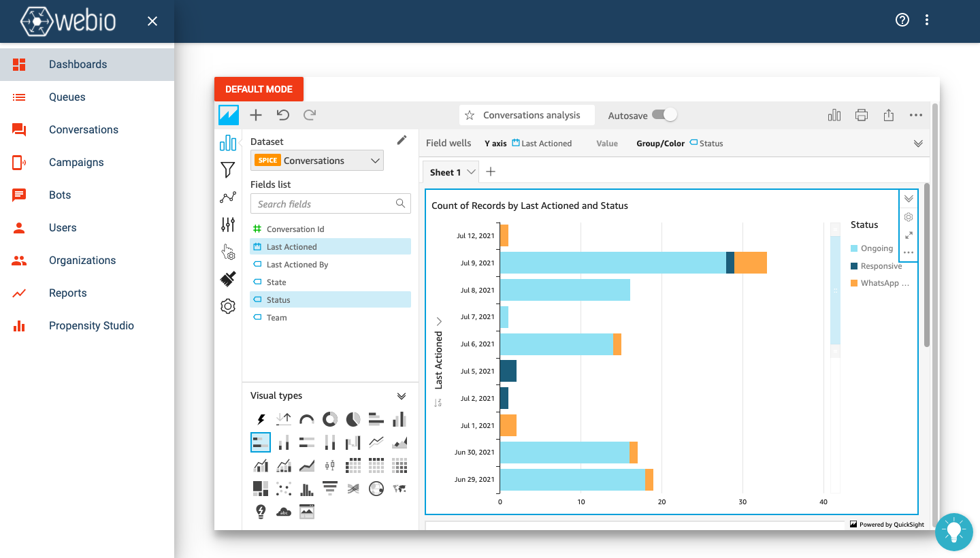Viewport: 980px width, 558px height.
Task: Select the Last Actioned By field
Action: (x=297, y=265)
